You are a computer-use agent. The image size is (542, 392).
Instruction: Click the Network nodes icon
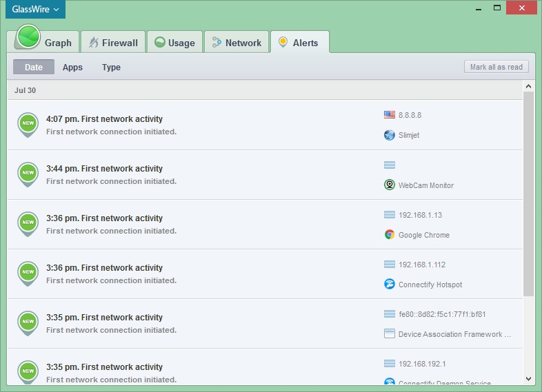coord(217,42)
